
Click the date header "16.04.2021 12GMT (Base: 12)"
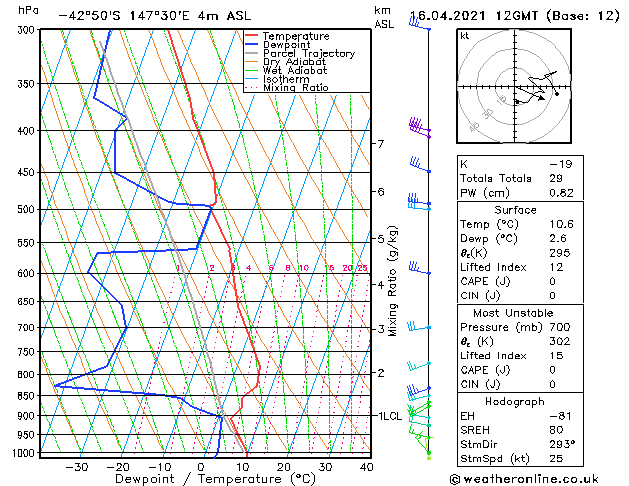point(515,16)
